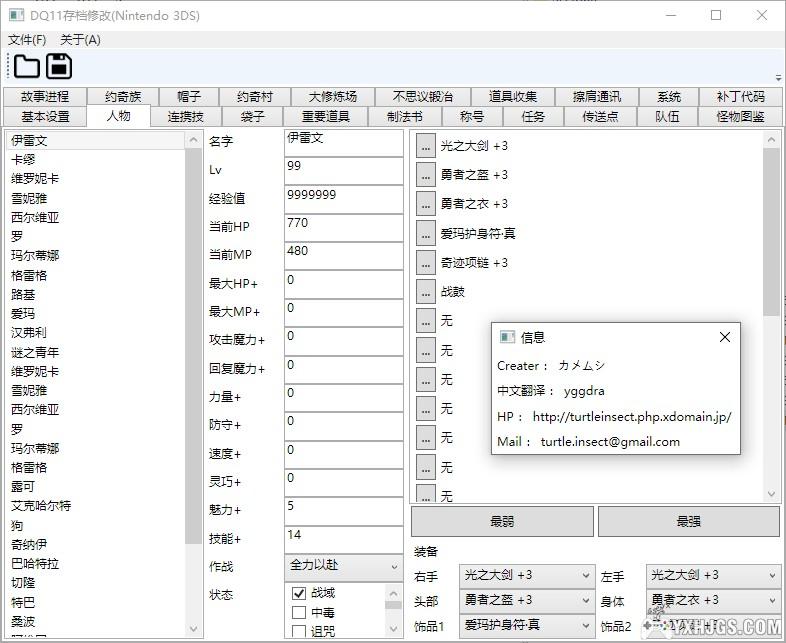Open the 文件(F) menu

click(27, 40)
